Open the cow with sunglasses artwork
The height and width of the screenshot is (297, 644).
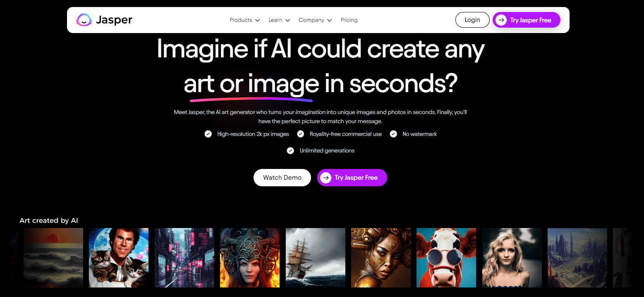click(x=446, y=258)
